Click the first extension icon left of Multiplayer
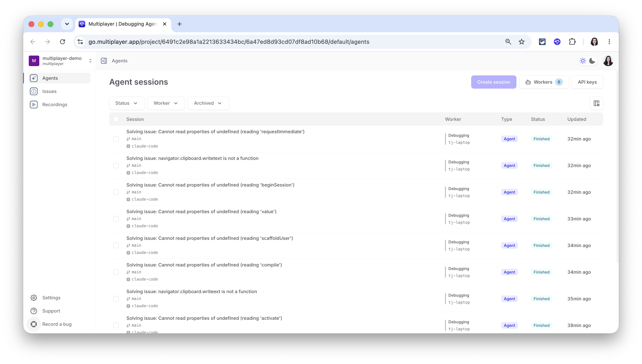This screenshot has width=642, height=364. click(x=542, y=42)
